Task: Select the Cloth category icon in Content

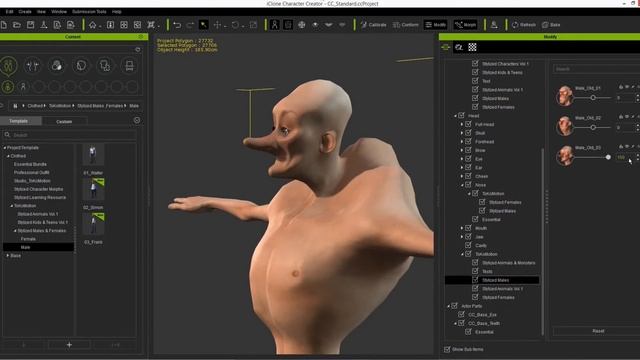Action: (x=105, y=65)
